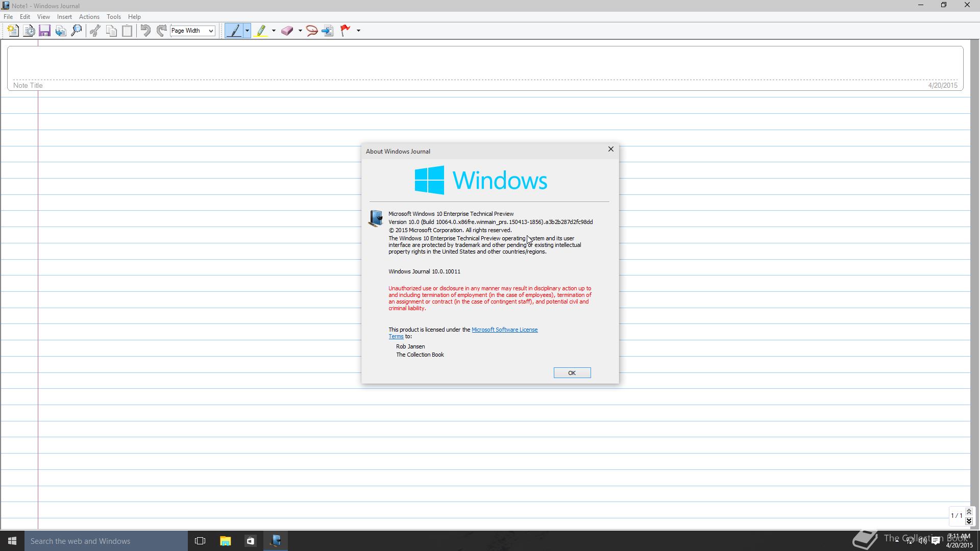Click the Cut scissors icon

coord(95,31)
